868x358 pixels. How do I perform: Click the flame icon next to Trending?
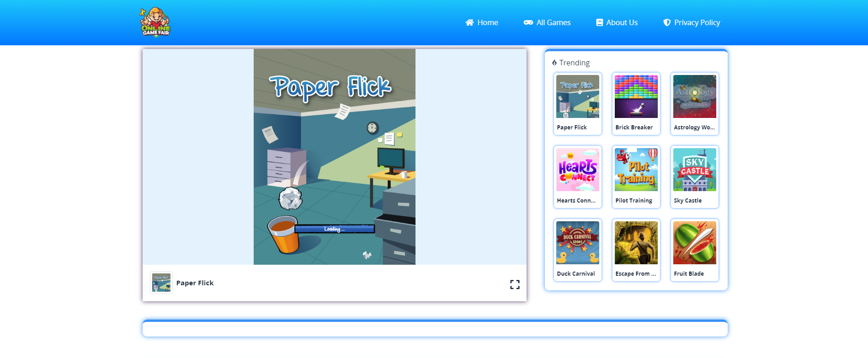click(554, 63)
